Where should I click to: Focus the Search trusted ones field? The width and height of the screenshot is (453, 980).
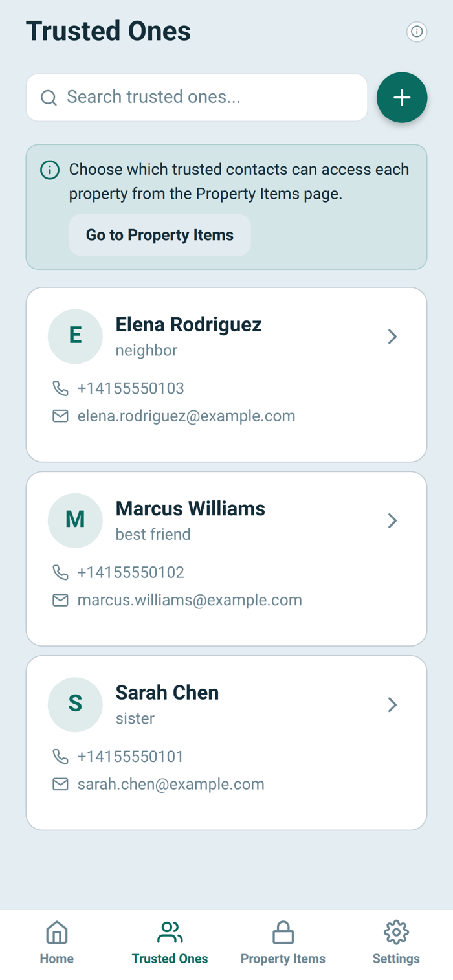point(197,98)
